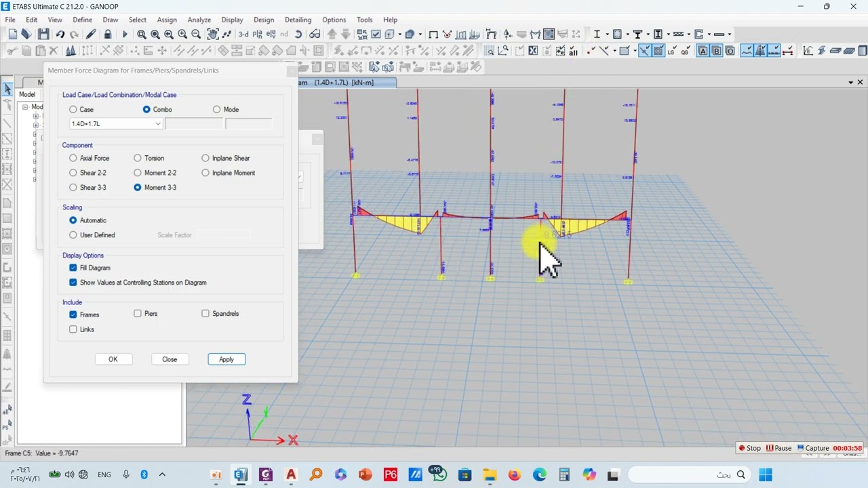The height and width of the screenshot is (488, 868).
Task: Click the perspective glasses toggle icon
Action: pyautogui.click(x=315, y=34)
